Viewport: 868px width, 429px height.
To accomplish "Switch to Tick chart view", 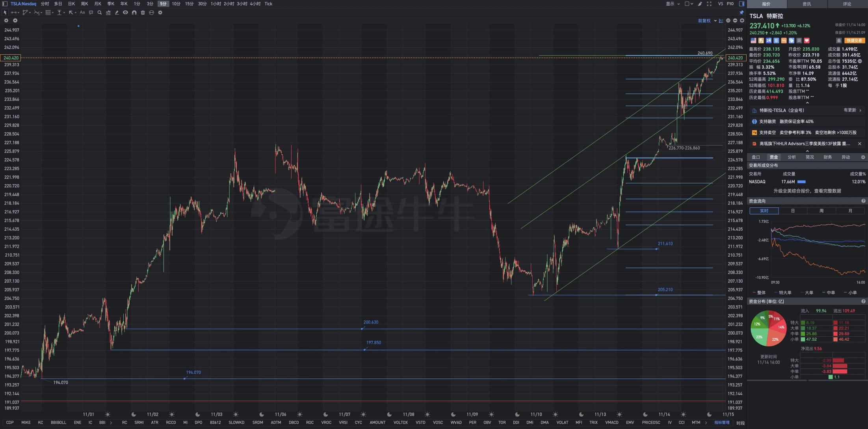I will (268, 4).
